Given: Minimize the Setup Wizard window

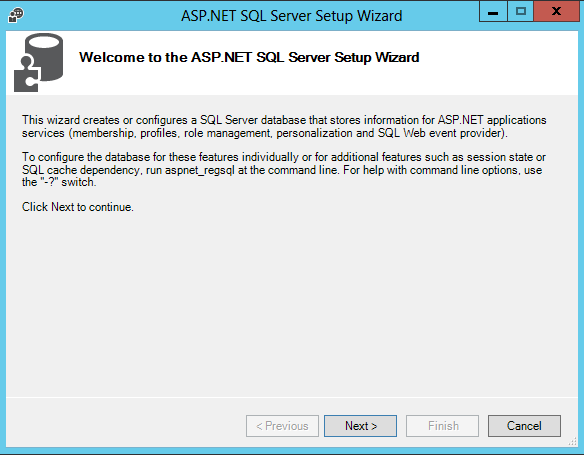Looking at the screenshot, I should [x=493, y=12].
